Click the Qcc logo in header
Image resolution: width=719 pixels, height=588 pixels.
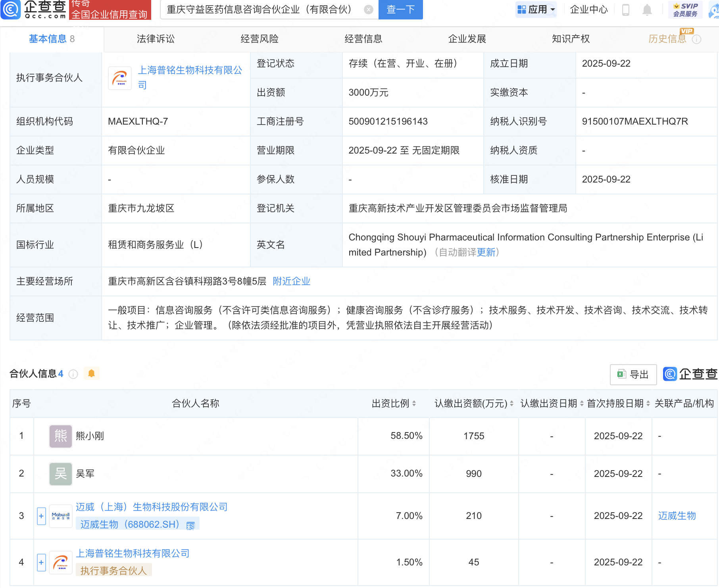34,10
